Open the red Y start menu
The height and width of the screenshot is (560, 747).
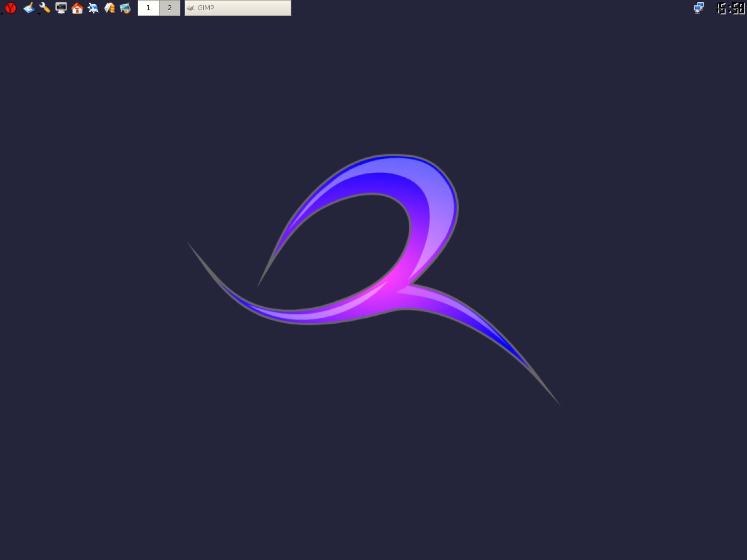(10, 8)
